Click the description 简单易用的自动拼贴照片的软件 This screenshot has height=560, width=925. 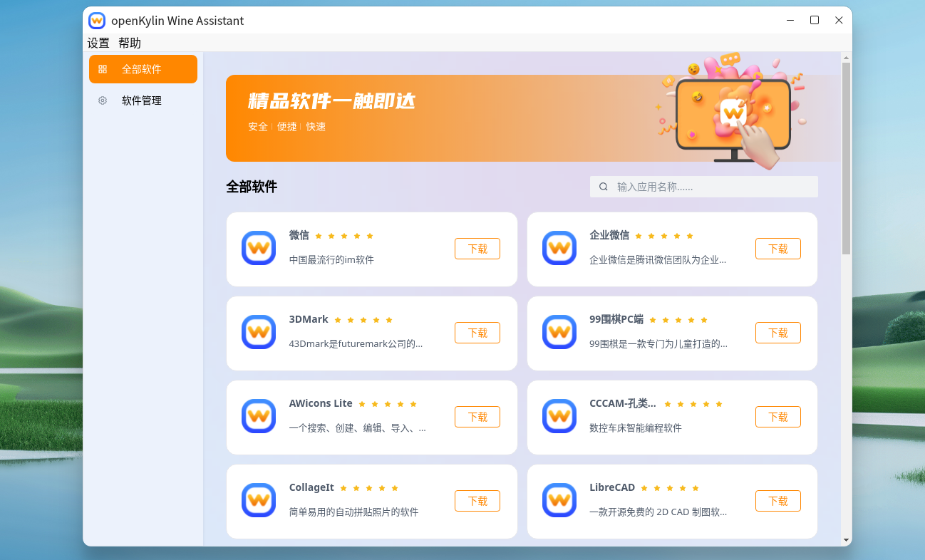point(353,512)
